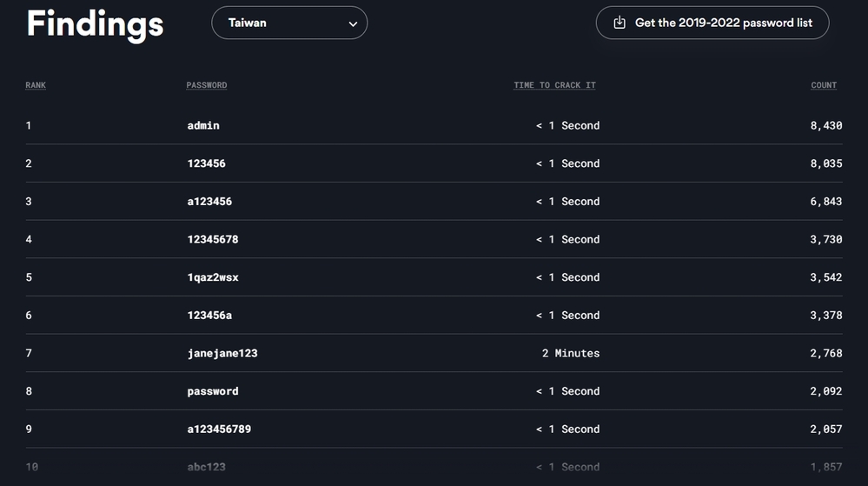This screenshot has height=486, width=868.
Task: Sort by TIME TO CRACK IT header
Action: (x=554, y=85)
